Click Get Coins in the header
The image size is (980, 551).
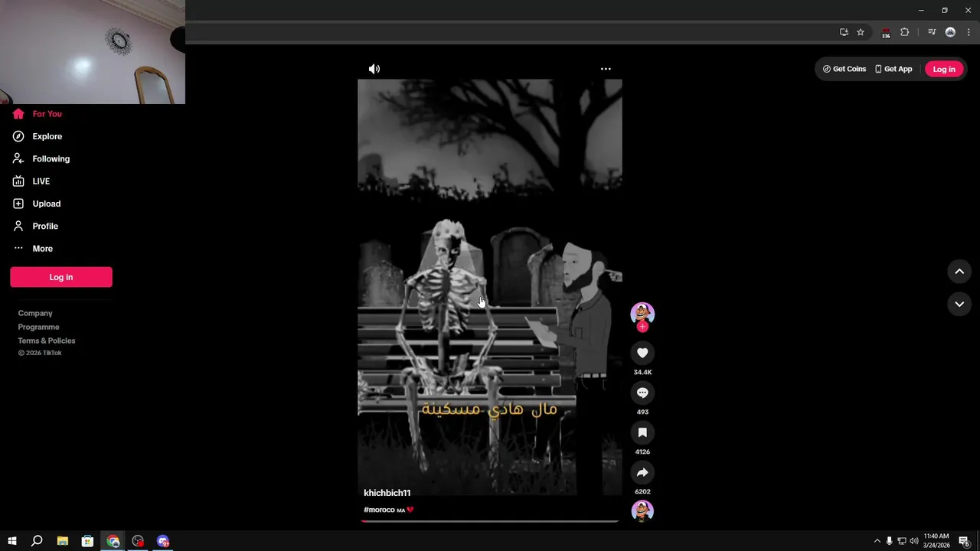click(844, 69)
